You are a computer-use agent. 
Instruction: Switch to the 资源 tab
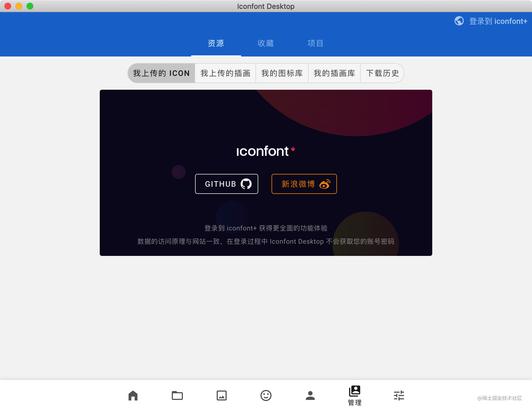pos(216,43)
